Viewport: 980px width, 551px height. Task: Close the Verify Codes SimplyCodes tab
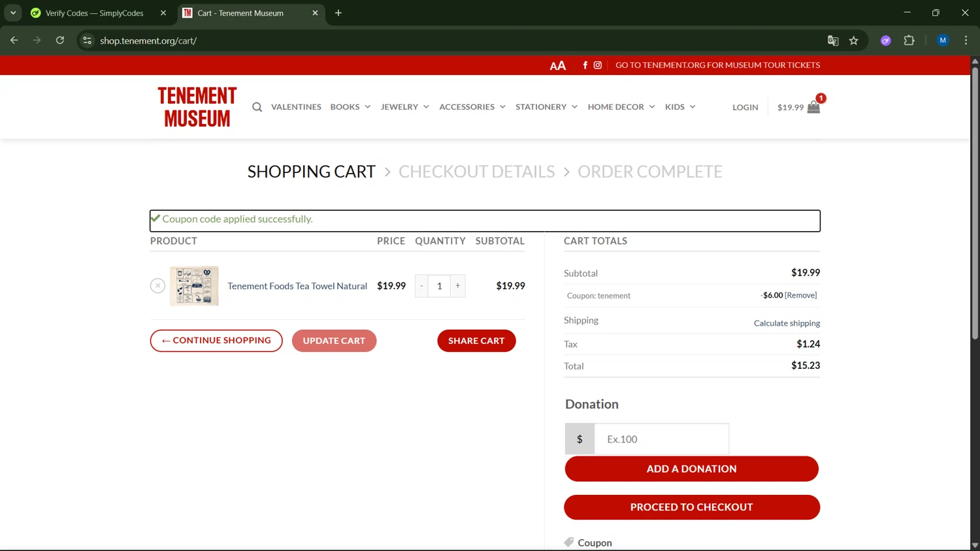coord(163,13)
